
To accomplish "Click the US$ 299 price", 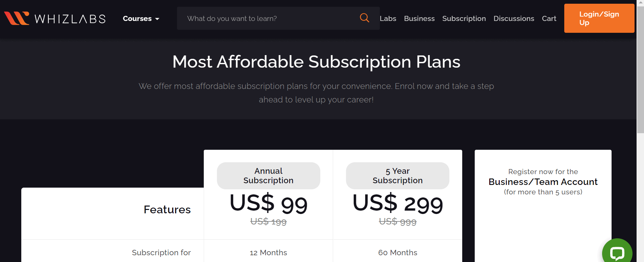I will (398, 204).
